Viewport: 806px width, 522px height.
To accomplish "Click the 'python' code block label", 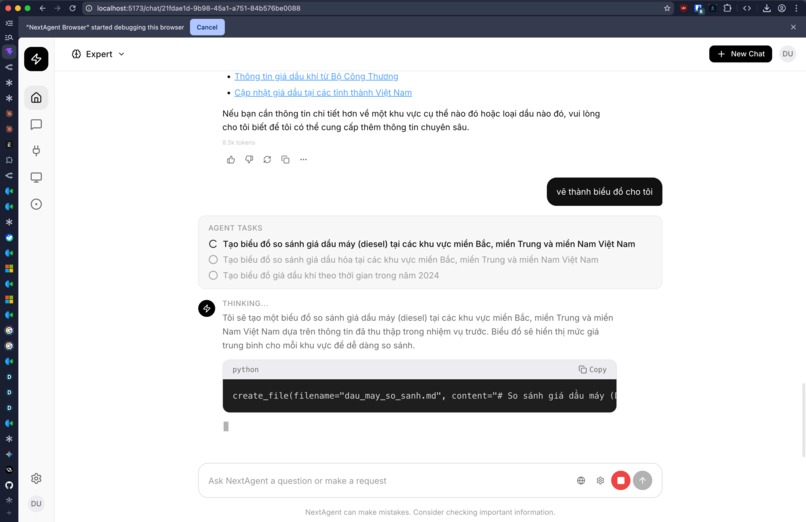I will 245,369.
